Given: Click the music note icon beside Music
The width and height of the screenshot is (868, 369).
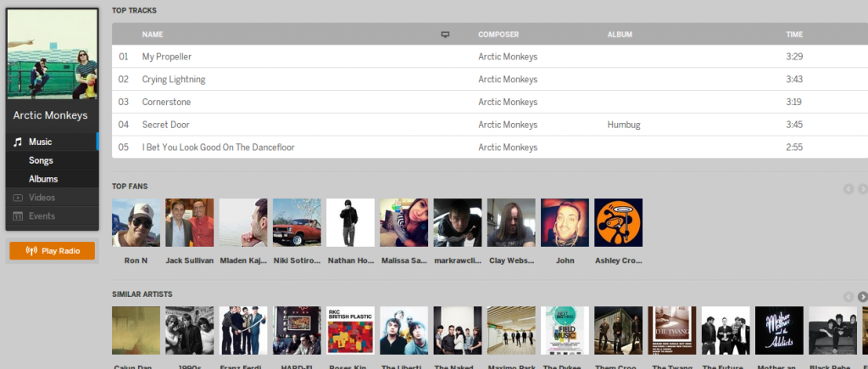Looking at the screenshot, I should point(17,143).
